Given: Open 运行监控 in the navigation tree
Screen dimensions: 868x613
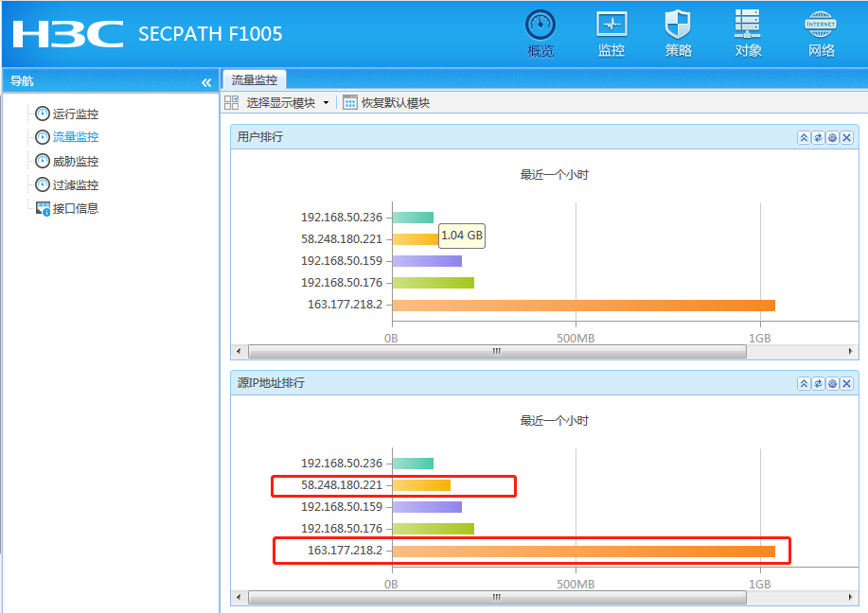Looking at the screenshot, I should (67, 114).
